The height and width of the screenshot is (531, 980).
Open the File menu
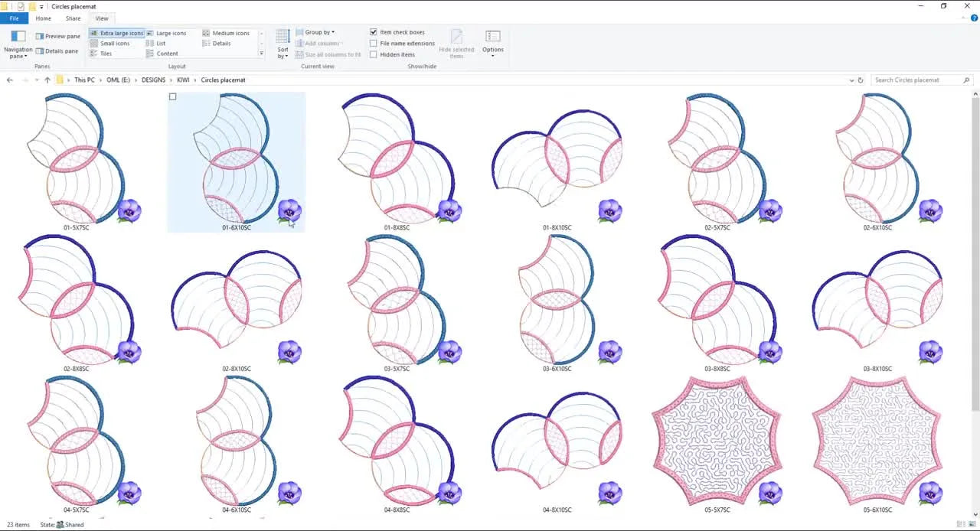click(x=14, y=18)
